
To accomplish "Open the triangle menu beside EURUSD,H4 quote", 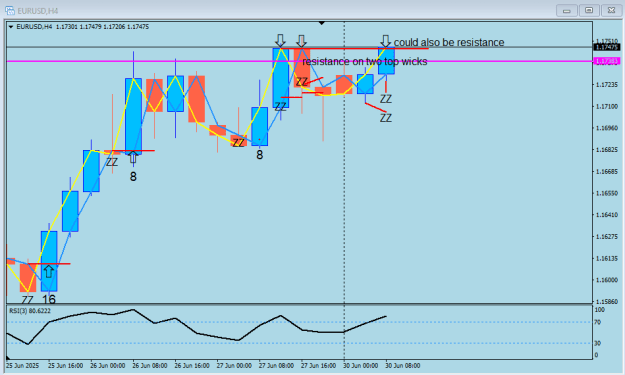I will click(x=11, y=27).
